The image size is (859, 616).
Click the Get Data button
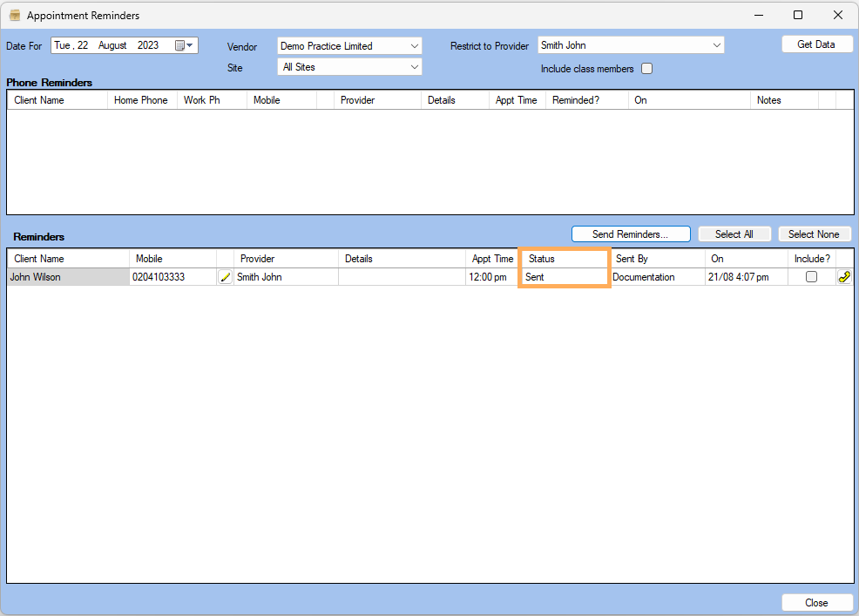pos(816,44)
